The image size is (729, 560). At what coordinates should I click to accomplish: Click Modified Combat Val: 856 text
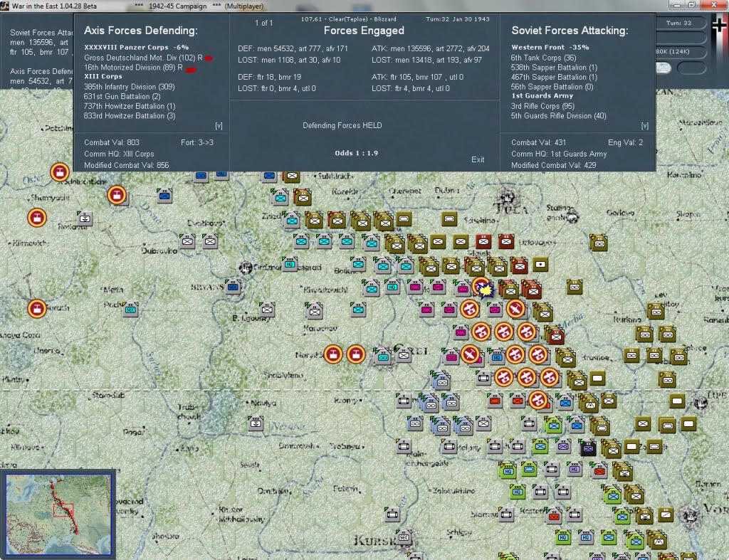[127, 165]
